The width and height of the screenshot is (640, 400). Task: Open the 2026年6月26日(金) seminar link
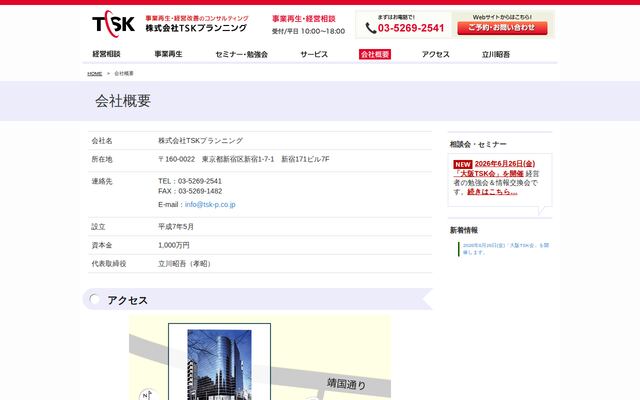click(505, 164)
